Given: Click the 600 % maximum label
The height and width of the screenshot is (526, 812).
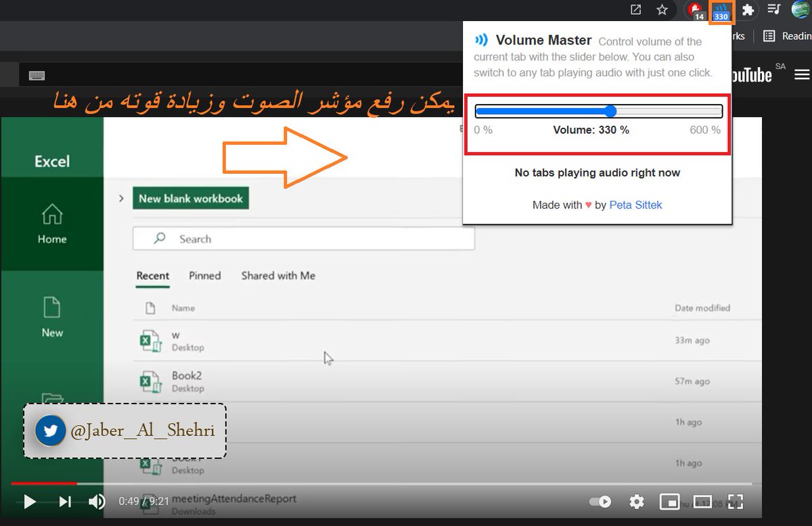Looking at the screenshot, I should tap(705, 130).
